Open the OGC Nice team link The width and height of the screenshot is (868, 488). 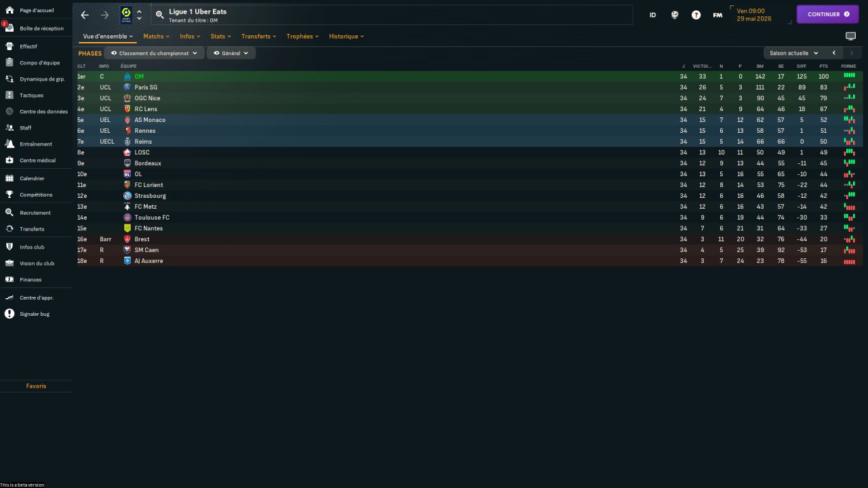pos(147,98)
